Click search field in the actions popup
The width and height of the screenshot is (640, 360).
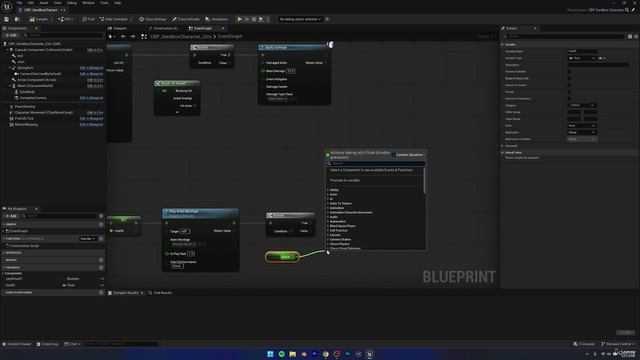(376, 163)
